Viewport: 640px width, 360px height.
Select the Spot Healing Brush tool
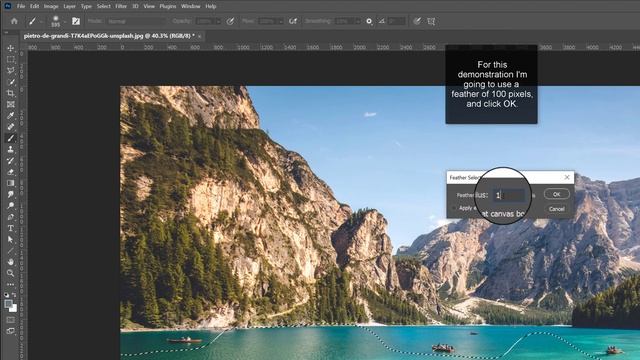pos(11,127)
